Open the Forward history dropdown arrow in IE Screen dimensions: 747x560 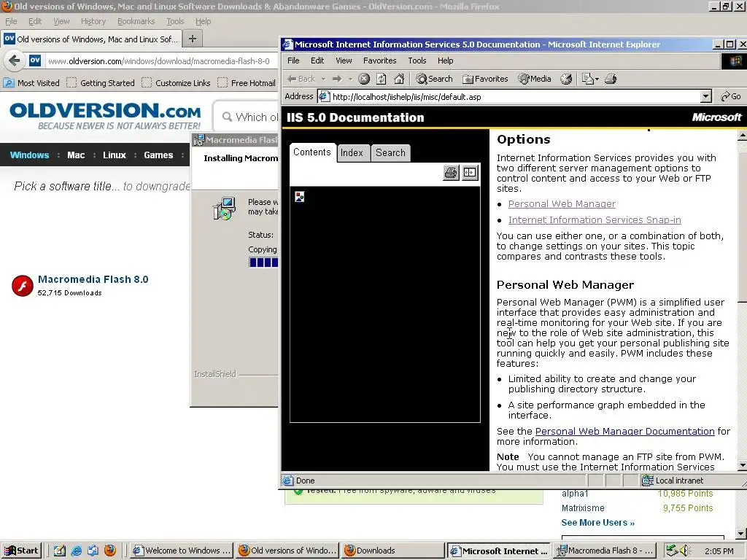[350, 79]
